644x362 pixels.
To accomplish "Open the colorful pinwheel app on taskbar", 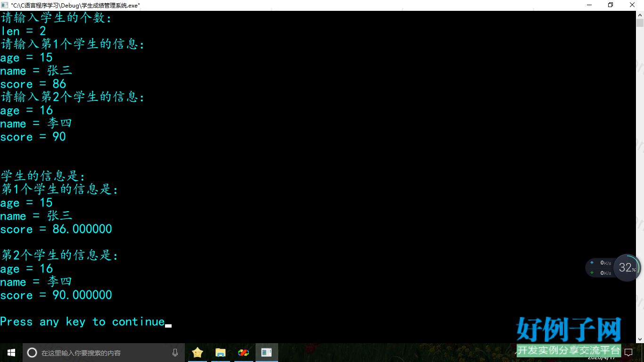I will pyautogui.click(x=243, y=353).
